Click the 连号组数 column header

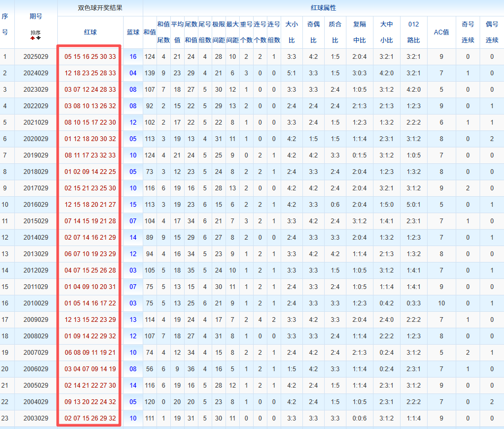(x=274, y=32)
